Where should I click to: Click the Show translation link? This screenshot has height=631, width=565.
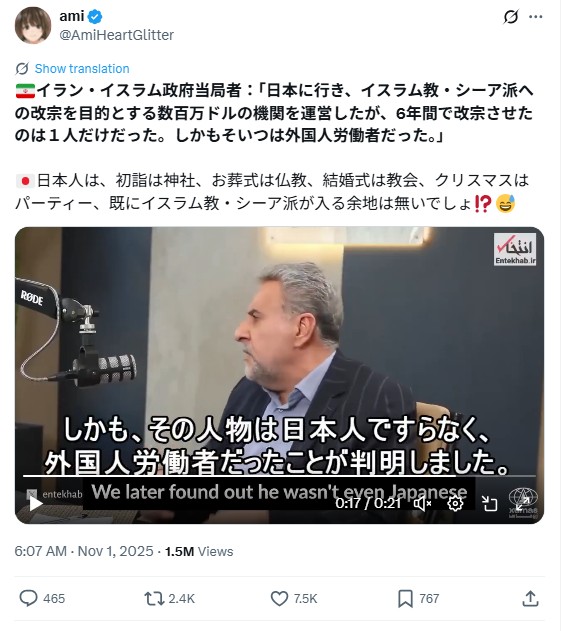(82, 68)
